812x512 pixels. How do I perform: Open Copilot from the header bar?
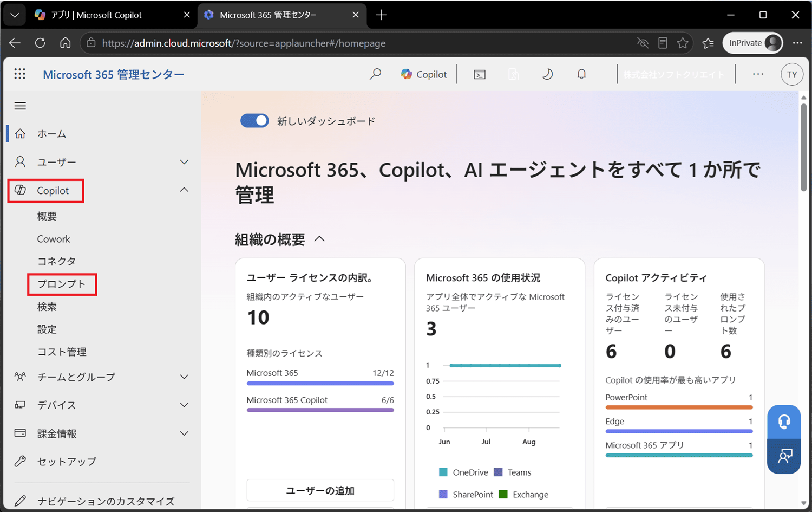click(424, 74)
